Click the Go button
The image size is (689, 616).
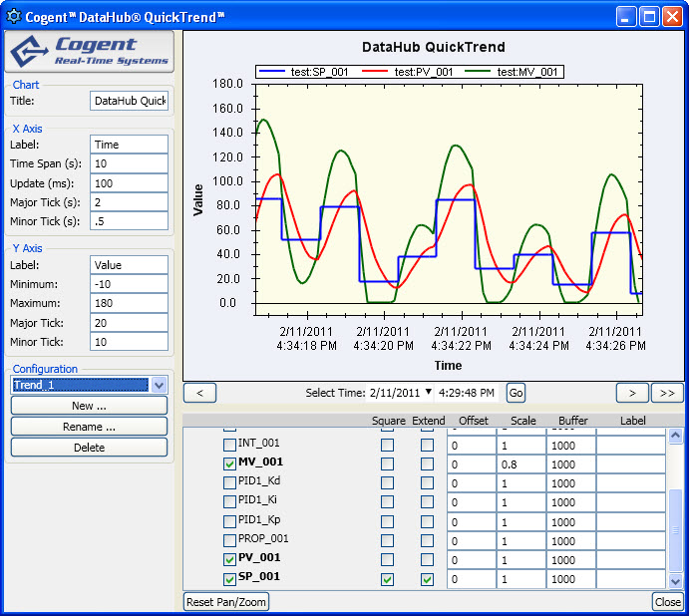(x=516, y=393)
